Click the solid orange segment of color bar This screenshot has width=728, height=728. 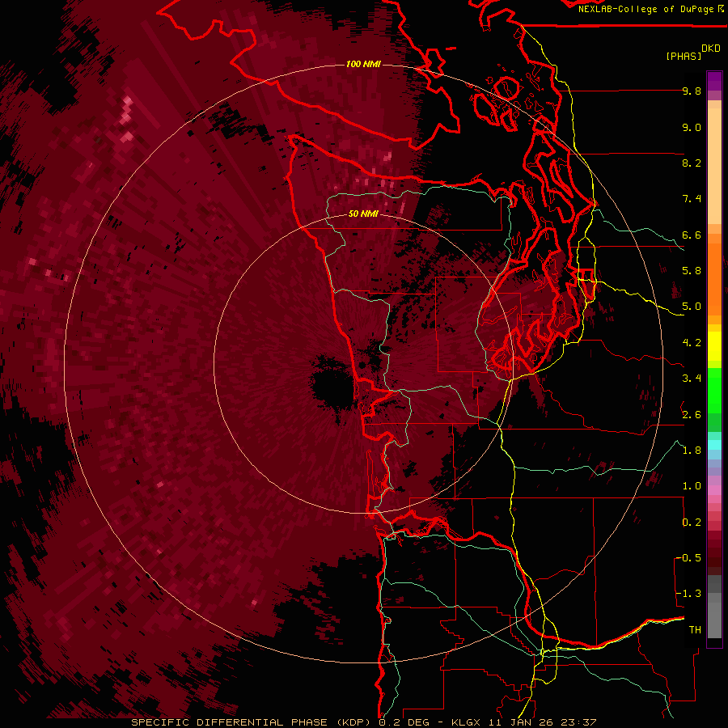pyautogui.click(x=714, y=278)
